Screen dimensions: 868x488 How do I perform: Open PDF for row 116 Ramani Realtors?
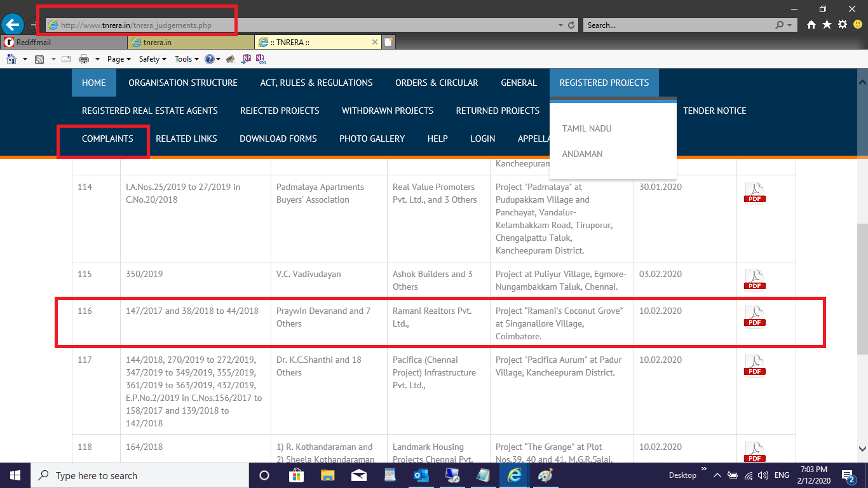click(754, 316)
